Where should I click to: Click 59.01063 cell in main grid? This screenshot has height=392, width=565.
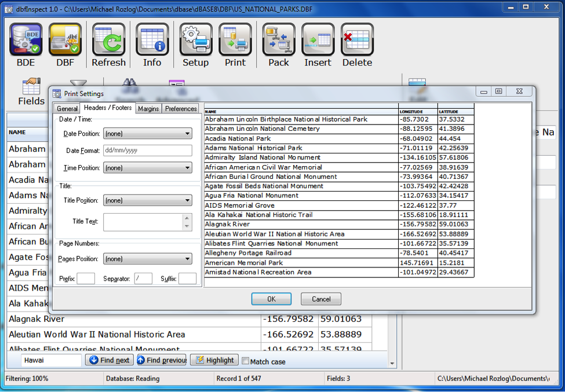coord(345,319)
